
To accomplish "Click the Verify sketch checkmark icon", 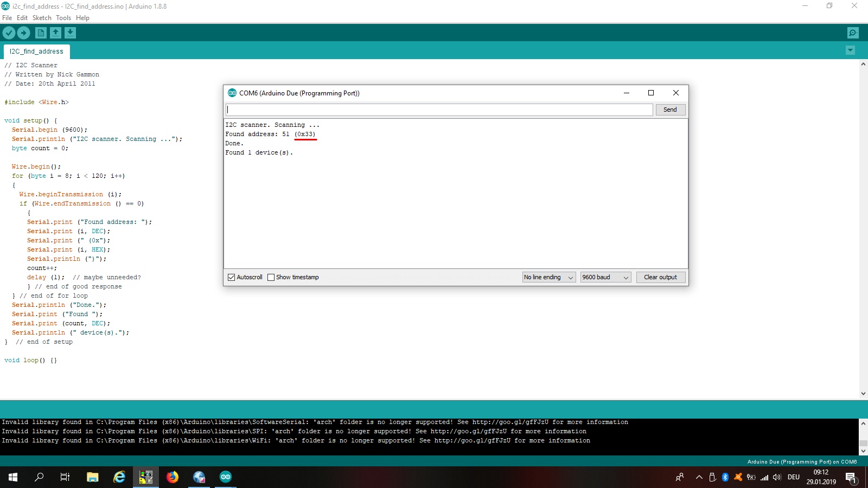I will click(9, 33).
